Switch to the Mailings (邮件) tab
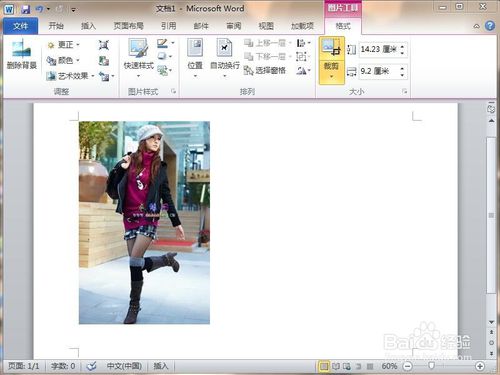Image resolution: width=500 pixels, height=375 pixels. click(201, 26)
